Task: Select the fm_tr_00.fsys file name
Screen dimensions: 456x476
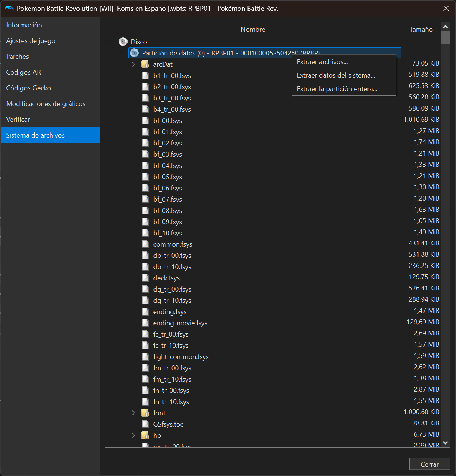Action: 172,368
